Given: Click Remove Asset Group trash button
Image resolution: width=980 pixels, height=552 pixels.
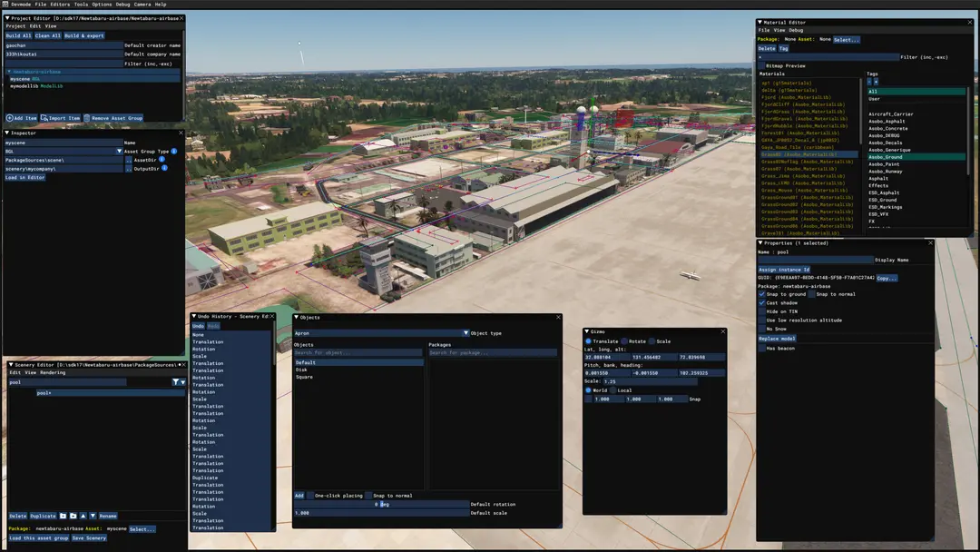Looking at the screenshot, I should pos(113,117).
